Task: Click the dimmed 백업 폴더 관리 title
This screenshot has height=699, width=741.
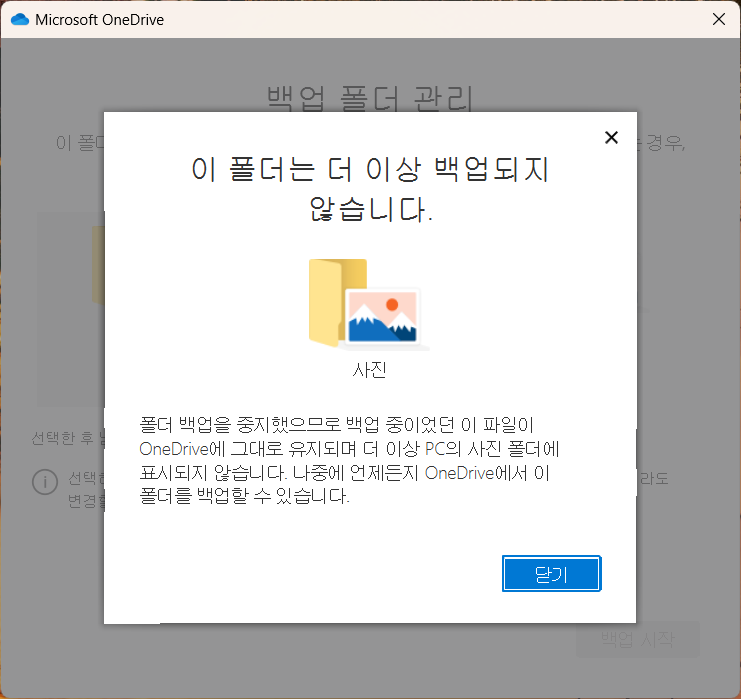Action: 370,98
